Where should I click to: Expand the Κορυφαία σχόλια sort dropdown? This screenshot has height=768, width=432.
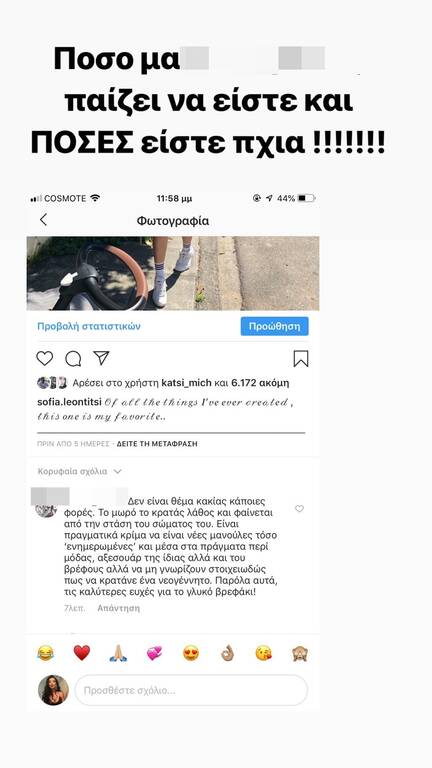(x=79, y=472)
